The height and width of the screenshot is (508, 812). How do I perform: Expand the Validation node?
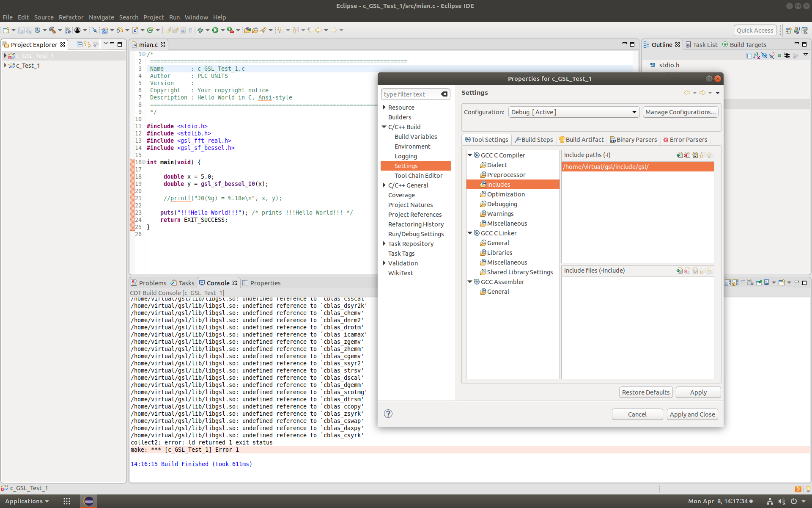(384, 263)
